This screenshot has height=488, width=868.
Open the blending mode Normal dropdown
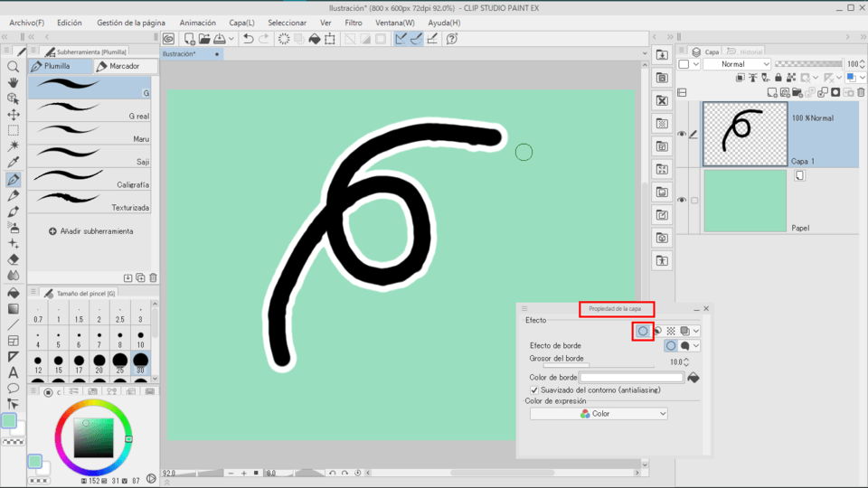[x=737, y=64]
